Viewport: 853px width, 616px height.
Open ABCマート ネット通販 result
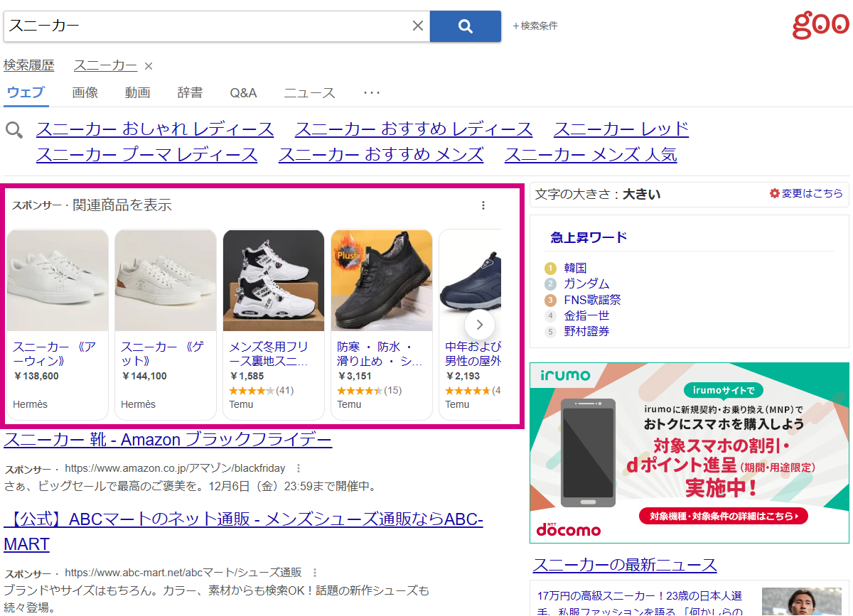tap(243, 532)
